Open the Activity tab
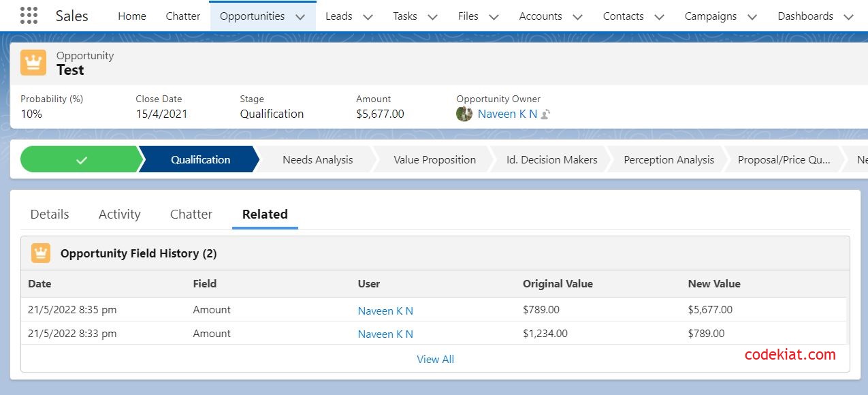Image resolution: width=868 pixels, height=395 pixels. click(x=119, y=214)
